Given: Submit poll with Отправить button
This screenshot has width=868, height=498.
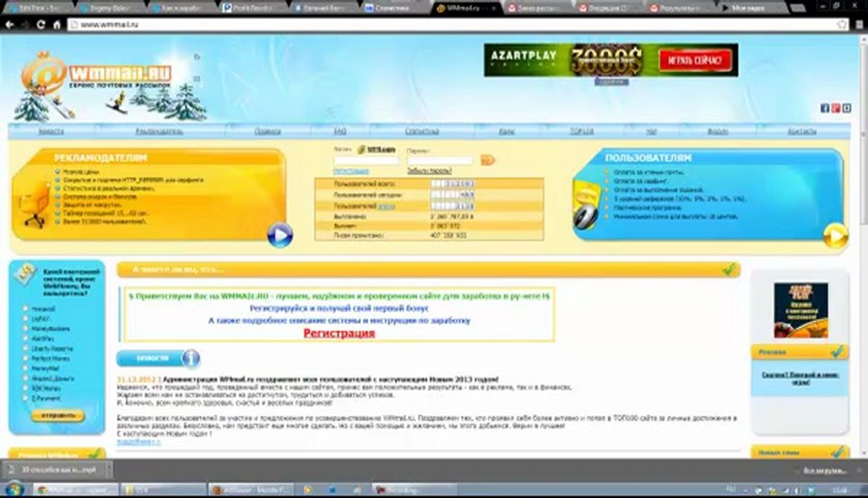Looking at the screenshot, I should click(x=57, y=416).
